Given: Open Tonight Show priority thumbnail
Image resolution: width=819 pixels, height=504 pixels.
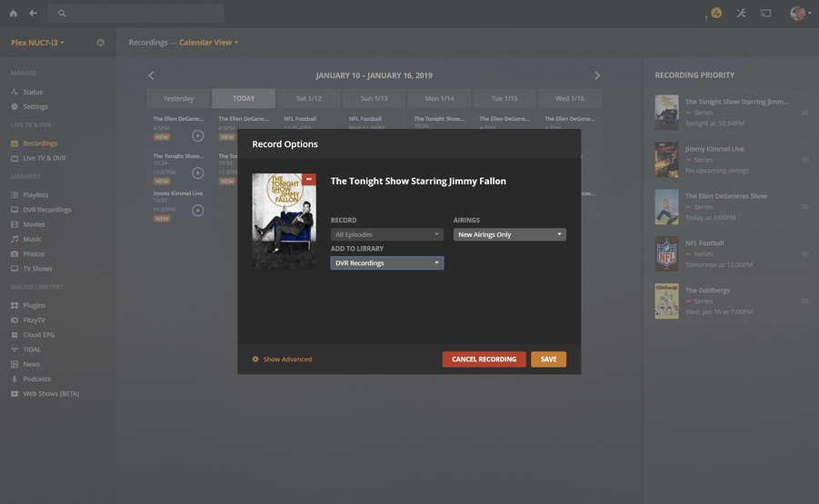Looking at the screenshot, I should [666, 113].
